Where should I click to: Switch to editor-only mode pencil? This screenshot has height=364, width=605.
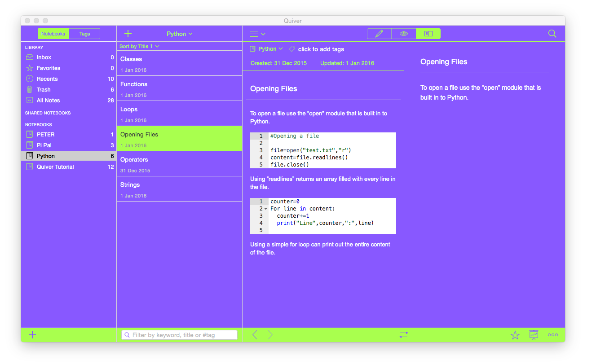point(380,34)
